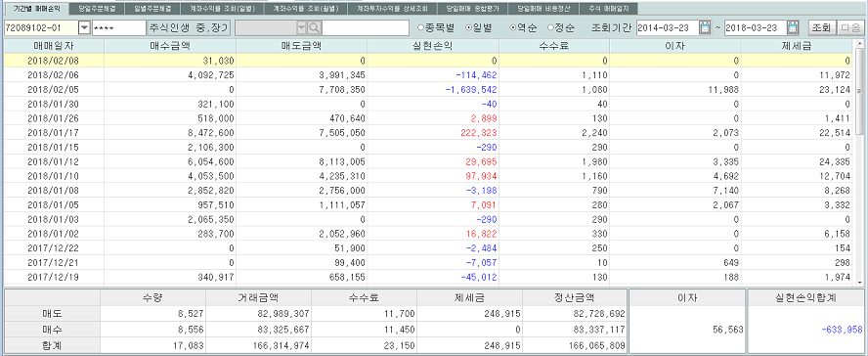This screenshot has width=868, height=356.
Task: Click the stock name input field
Action: pos(366,27)
